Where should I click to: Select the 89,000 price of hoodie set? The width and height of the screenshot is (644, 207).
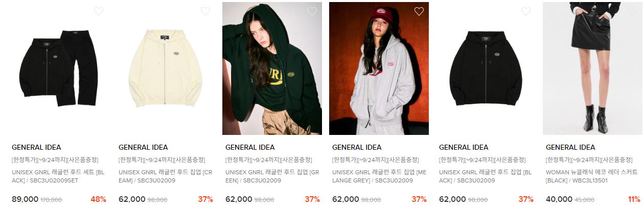coord(24,199)
